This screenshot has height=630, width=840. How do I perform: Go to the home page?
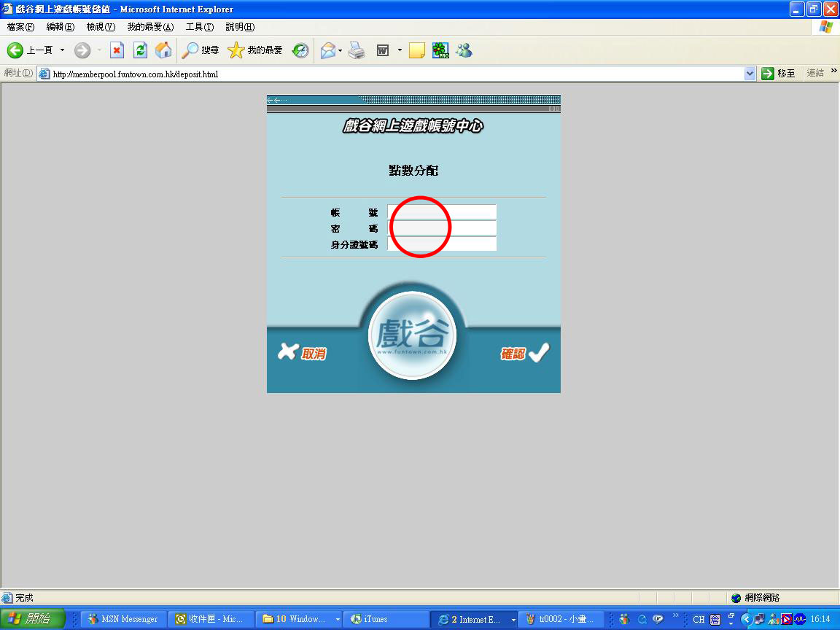tap(163, 50)
